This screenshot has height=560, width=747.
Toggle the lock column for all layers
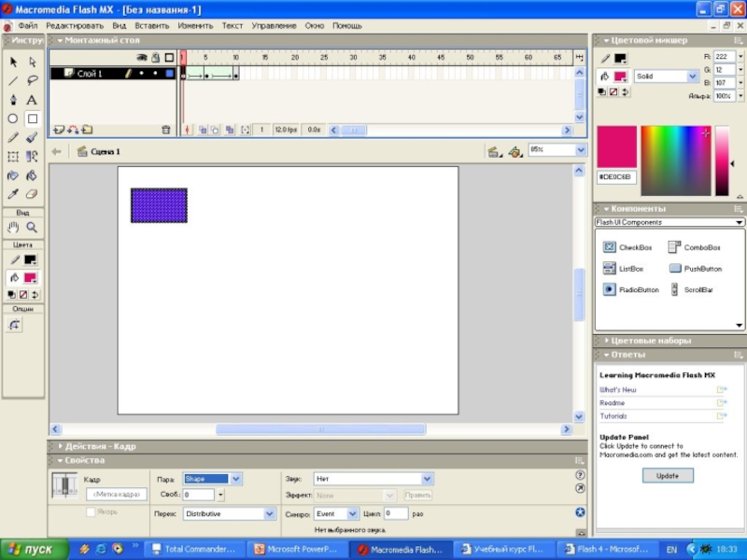pyautogui.click(x=155, y=58)
